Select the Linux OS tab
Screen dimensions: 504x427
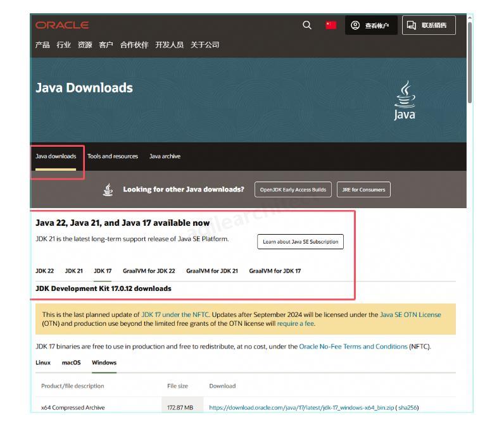click(43, 362)
